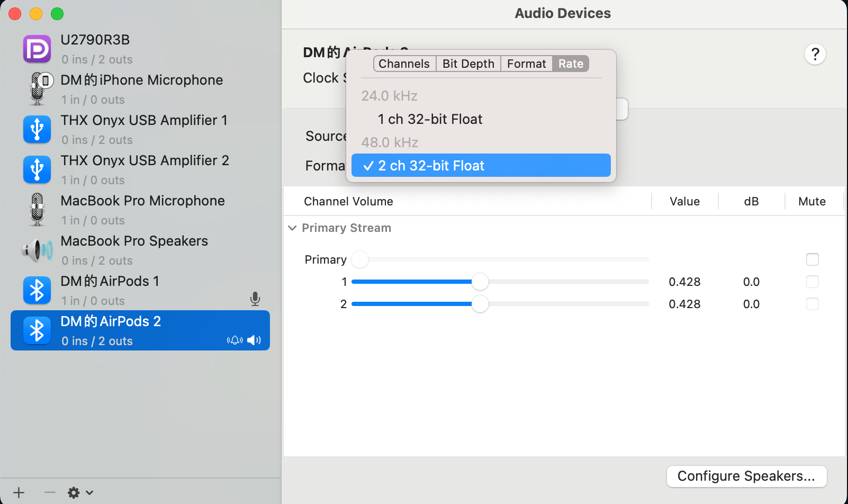Open the gear actions dropdown menu

point(80,493)
